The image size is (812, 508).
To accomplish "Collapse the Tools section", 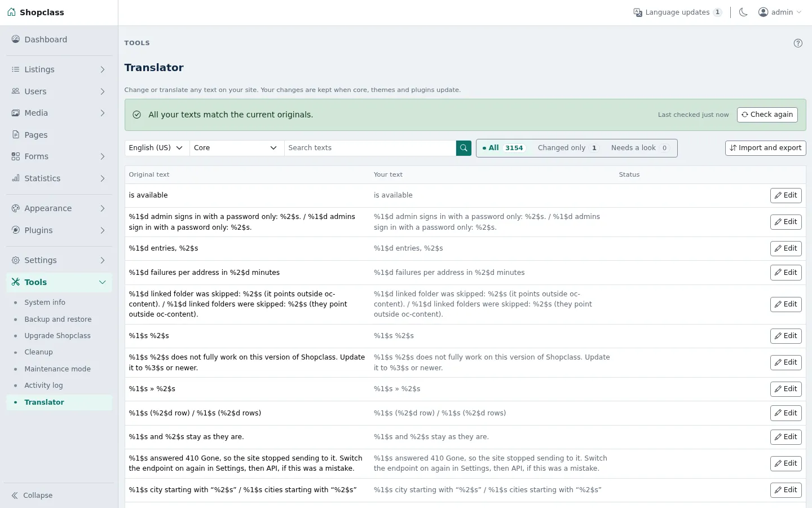I will click(x=59, y=282).
